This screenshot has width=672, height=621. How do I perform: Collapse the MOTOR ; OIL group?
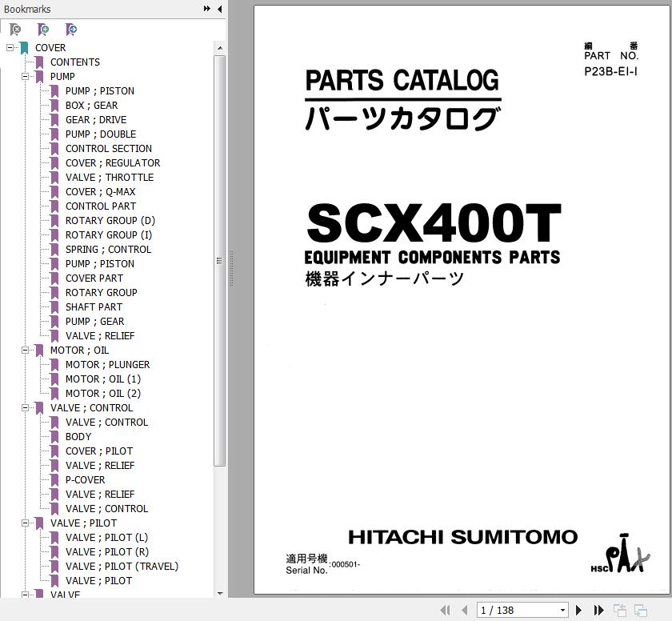[x=26, y=351]
